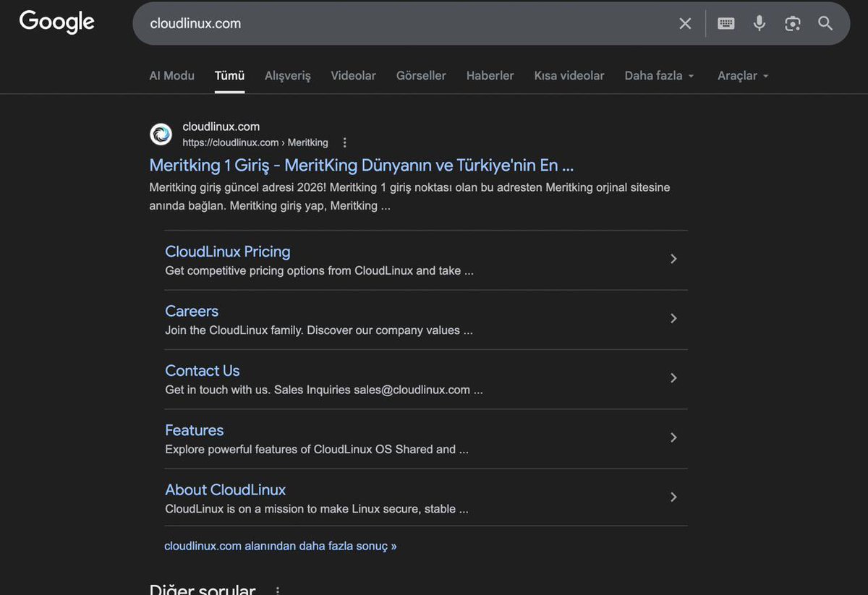This screenshot has width=868, height=595.
Task: Click 'Join the CloudLinux family' description text
Action: [x=319, y=330]
